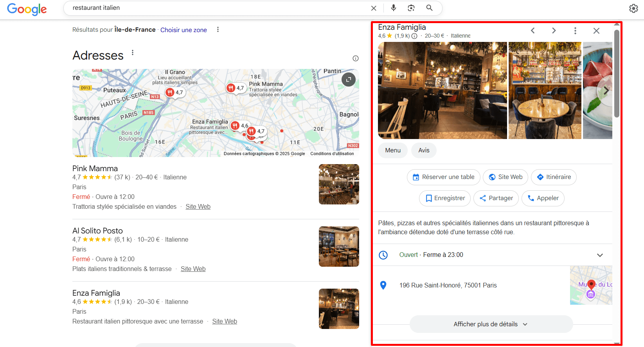Expand opening hours chevron
The height and width of the screenshot is (347, 644).
pyautogui.click(x=600, y=255)
